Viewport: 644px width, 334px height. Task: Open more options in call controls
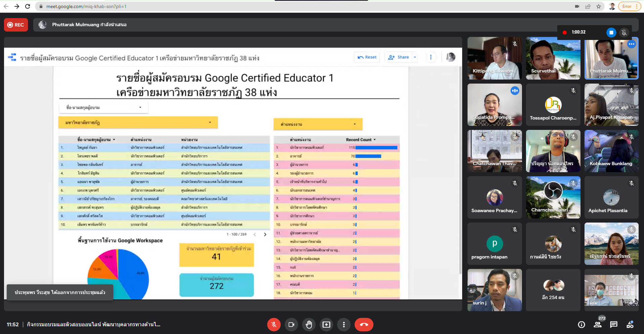[x=344, y=325]
